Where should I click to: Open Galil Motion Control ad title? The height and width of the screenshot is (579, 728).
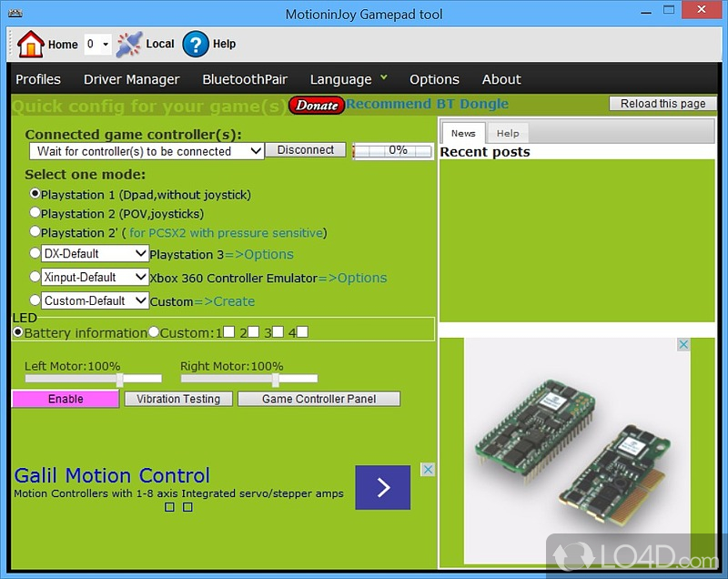tap(112, 476)
